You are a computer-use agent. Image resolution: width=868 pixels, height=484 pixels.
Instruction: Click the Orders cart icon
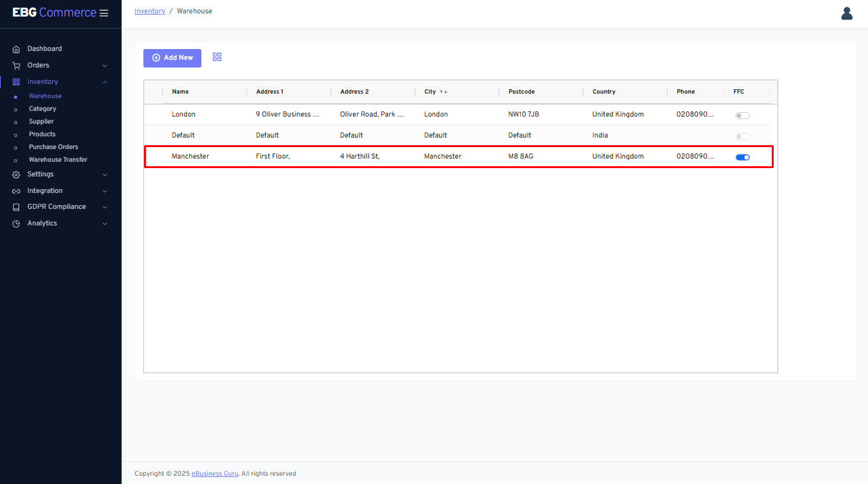(17, 66)
